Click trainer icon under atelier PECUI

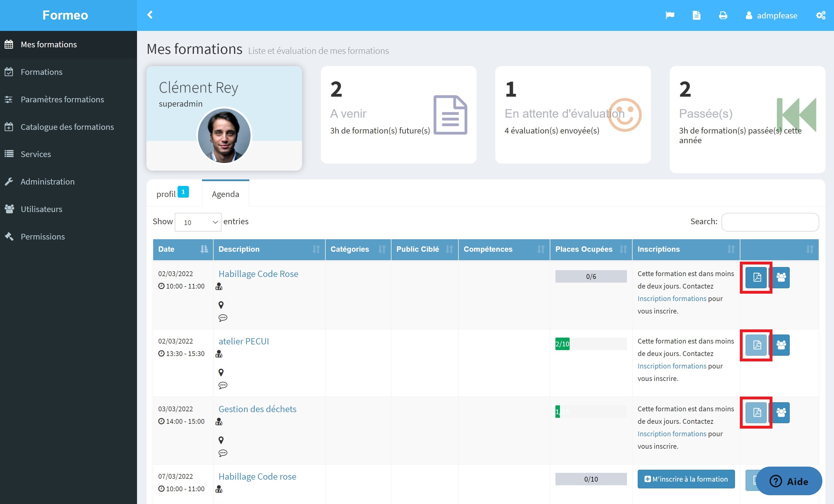click(x=219, y=354)
